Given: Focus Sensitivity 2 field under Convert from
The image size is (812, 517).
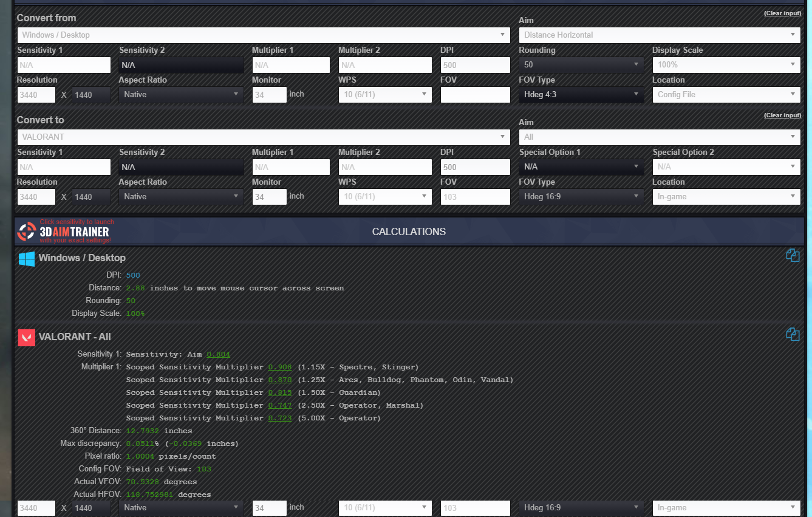Looking at the screenshot, I should coord(181,65).
